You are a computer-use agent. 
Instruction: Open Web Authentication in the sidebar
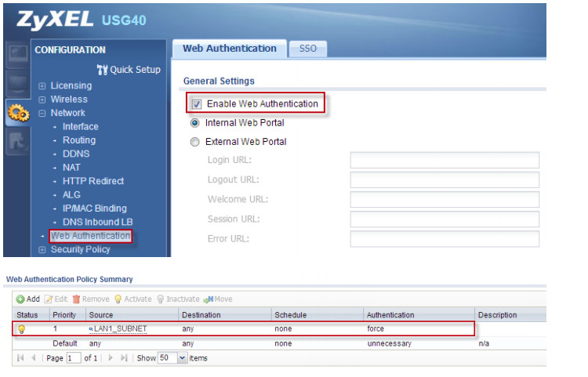pyautogui.click(x=90, y=236)
